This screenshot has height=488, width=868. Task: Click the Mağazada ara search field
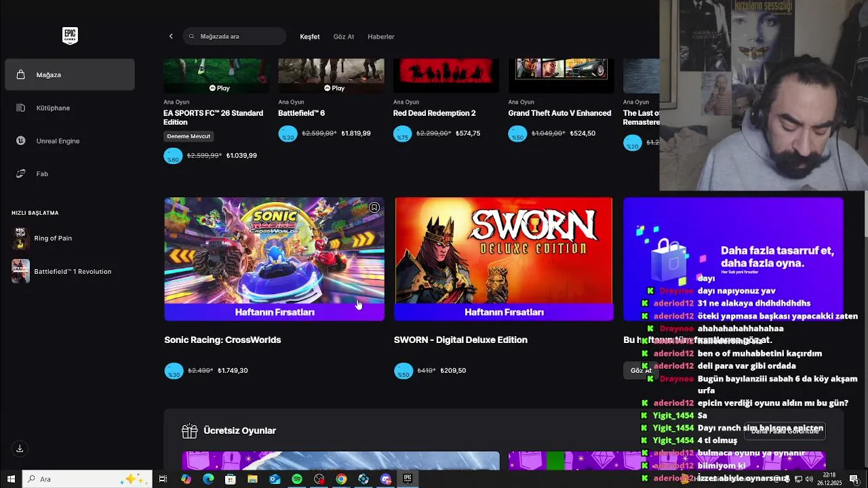(x=235, y=37)
